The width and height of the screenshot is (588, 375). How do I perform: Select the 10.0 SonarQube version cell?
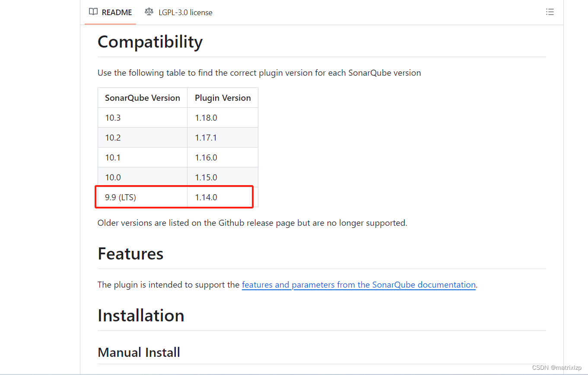click(143, 177)
